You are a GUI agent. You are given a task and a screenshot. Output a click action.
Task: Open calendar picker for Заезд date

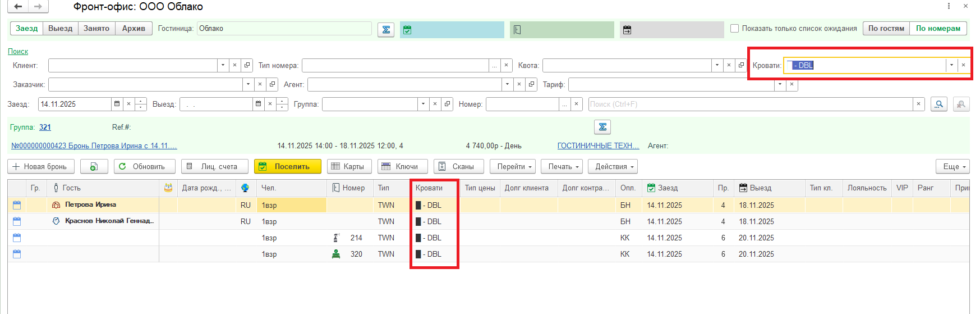[117, 104]
